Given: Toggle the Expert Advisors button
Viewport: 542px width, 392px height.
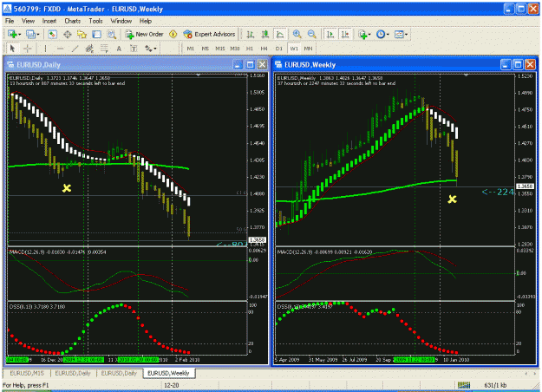Looking at the screenshot, I should pyautogui.click(x=210, y=34).
